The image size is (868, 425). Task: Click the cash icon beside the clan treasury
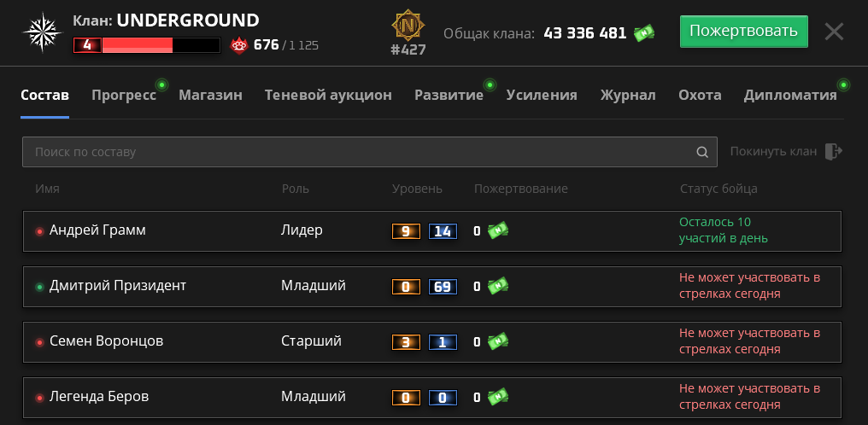[x=644, y=33]
